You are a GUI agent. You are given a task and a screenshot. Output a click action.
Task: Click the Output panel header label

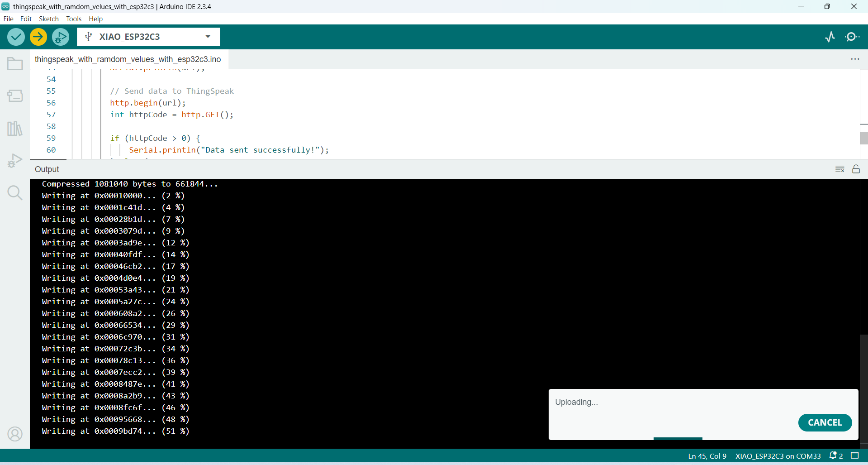click(x=47, y=169)
